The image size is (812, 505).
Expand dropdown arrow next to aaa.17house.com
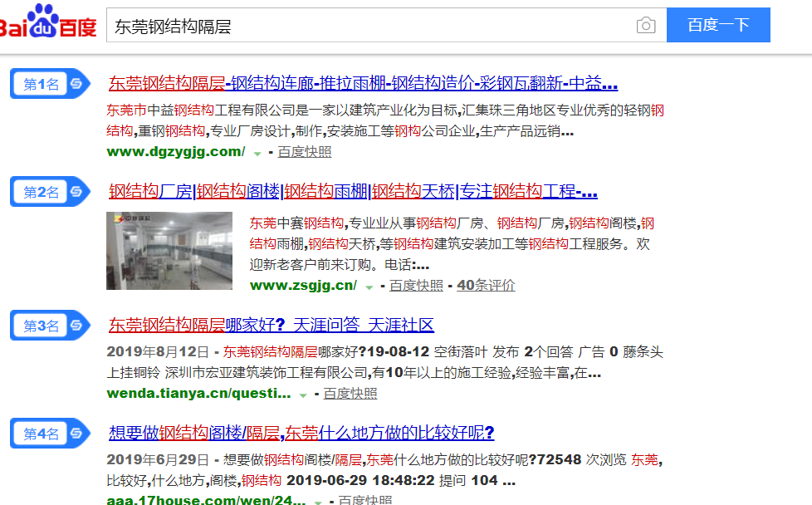tap(318, 502)
